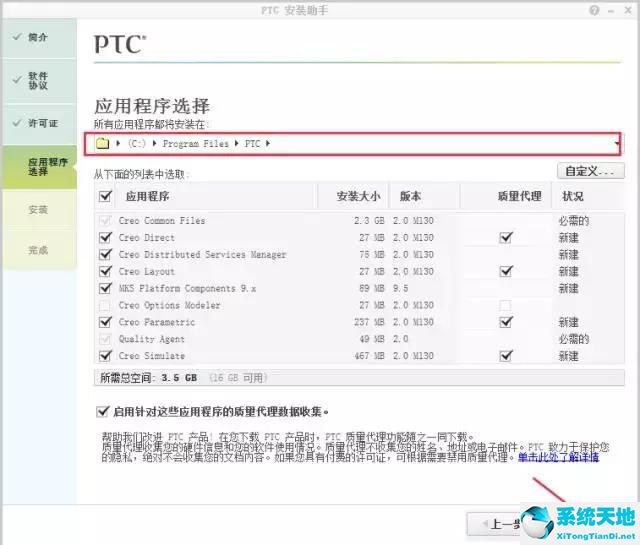Click the 上一步 back button
Image resolution: width=640 pixels, height=545 pixels.
[496, 524]
